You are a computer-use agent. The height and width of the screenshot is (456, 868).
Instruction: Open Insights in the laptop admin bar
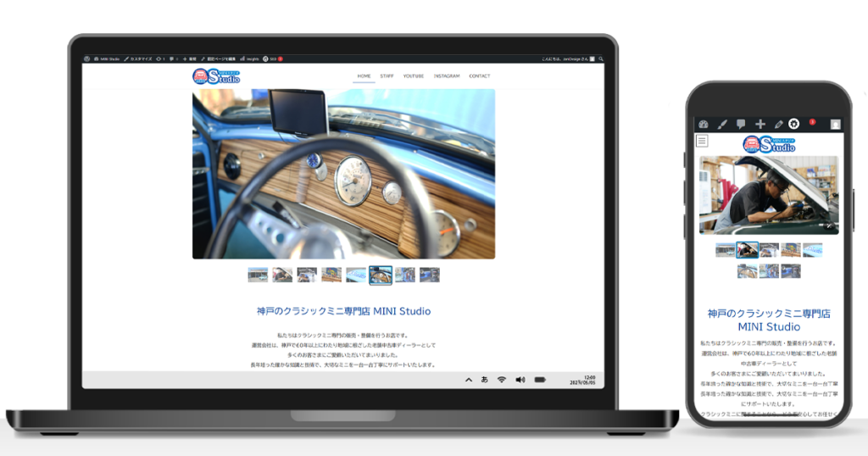(x=250, y=58)
